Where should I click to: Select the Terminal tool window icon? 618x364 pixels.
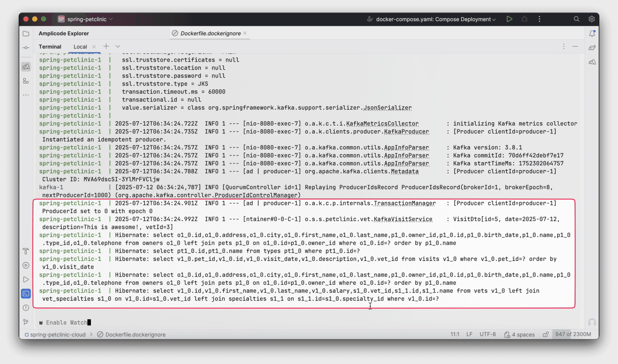pos(26,294)
